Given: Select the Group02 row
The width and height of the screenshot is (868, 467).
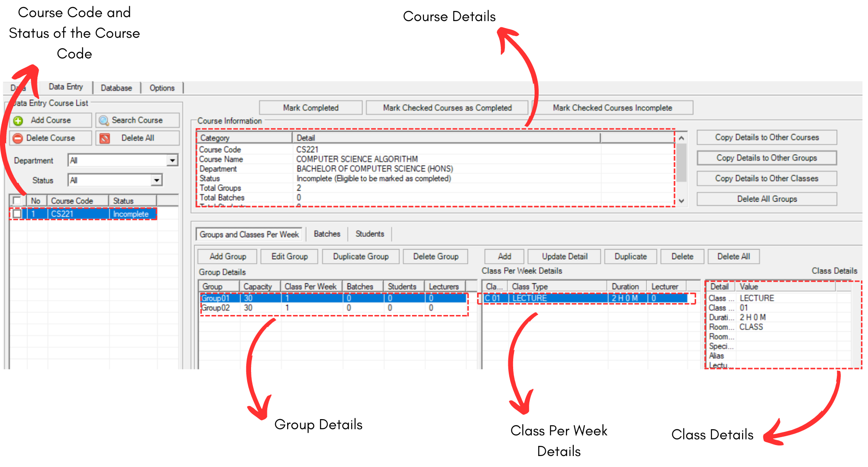Looking at the screenshot, I should click(x=215, y=308).
